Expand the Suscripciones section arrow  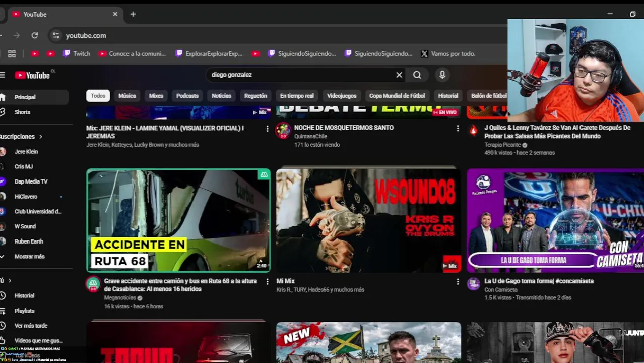(x=41, y=137)
